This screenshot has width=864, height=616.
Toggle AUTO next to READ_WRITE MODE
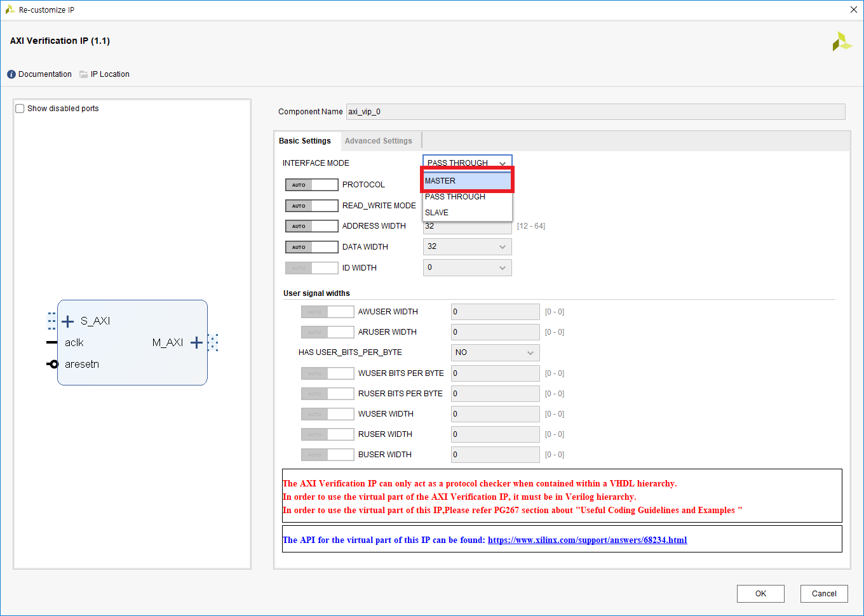point(311,205)
